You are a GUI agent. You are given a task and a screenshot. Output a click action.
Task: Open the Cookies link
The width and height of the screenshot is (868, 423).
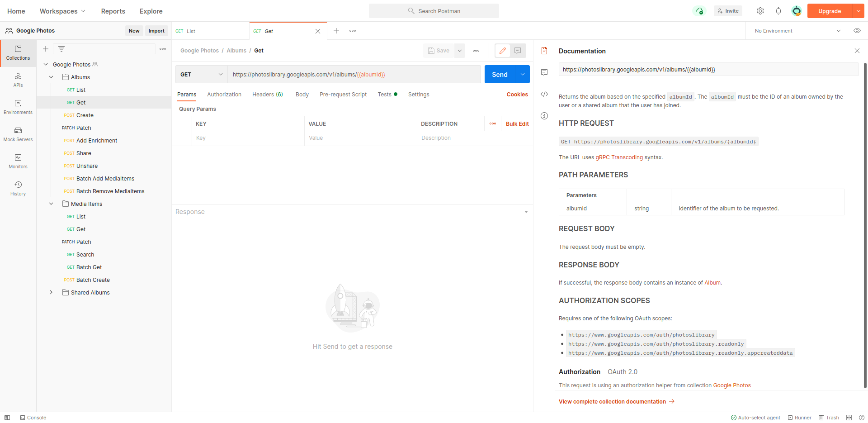[x=517, y=95]
